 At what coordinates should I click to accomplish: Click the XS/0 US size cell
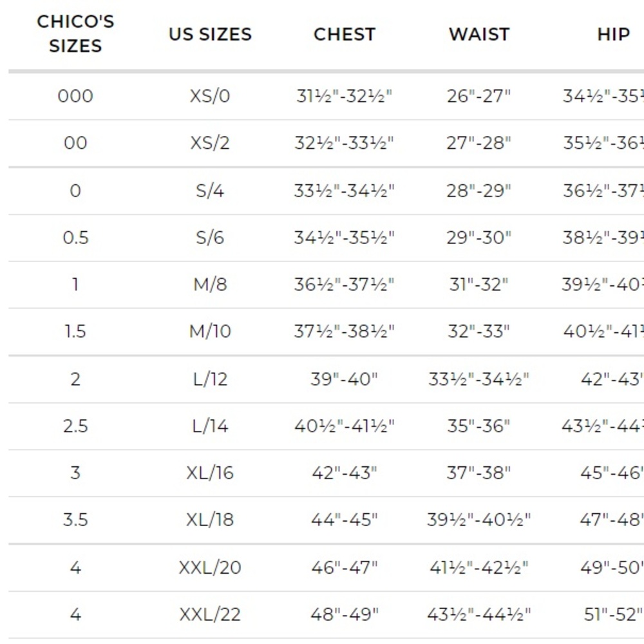tap(210, 96)
